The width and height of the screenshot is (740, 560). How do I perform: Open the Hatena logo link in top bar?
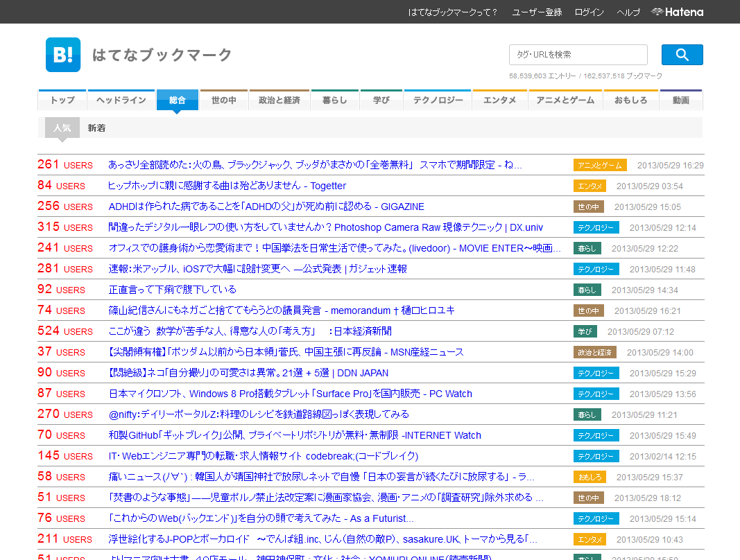(x=677, y=12)
